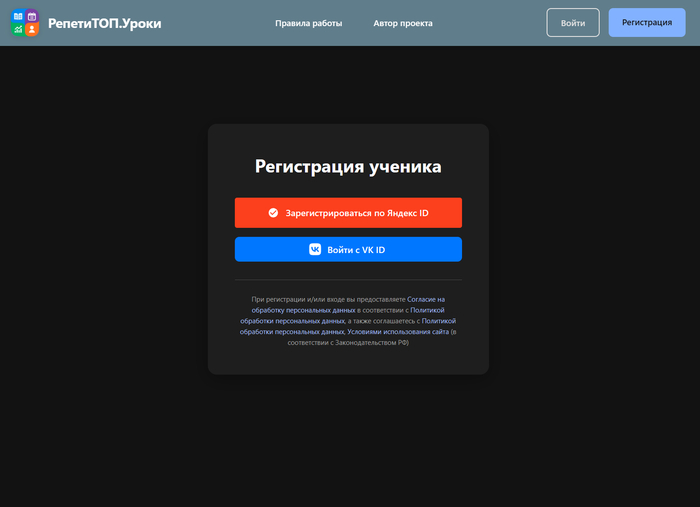Click the Войти button in header
The image size is (700, 507).
pyautogui.click(x=573, y=23)
